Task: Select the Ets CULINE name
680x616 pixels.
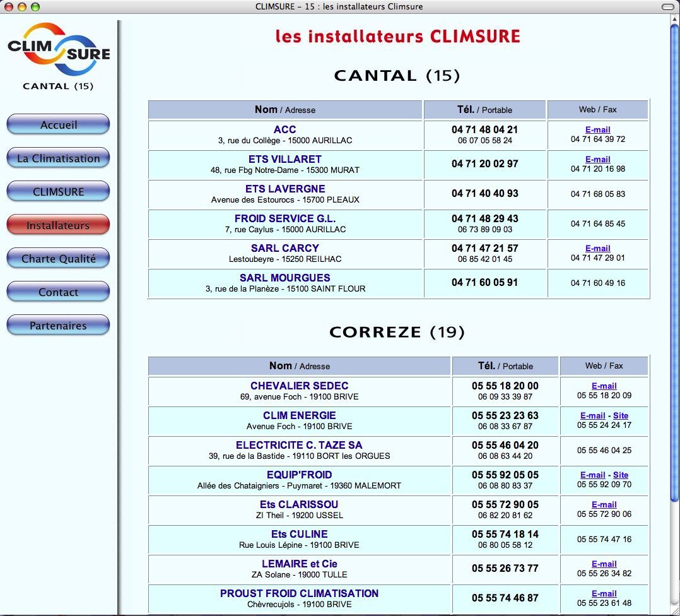Action: click(299, 534)
